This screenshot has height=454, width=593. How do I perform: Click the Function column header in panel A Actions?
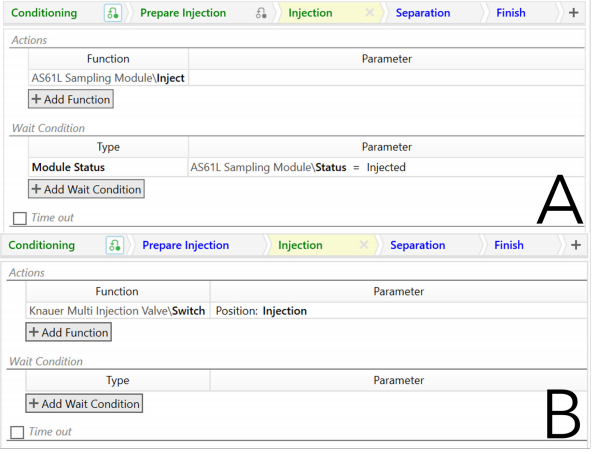[108, 59]
